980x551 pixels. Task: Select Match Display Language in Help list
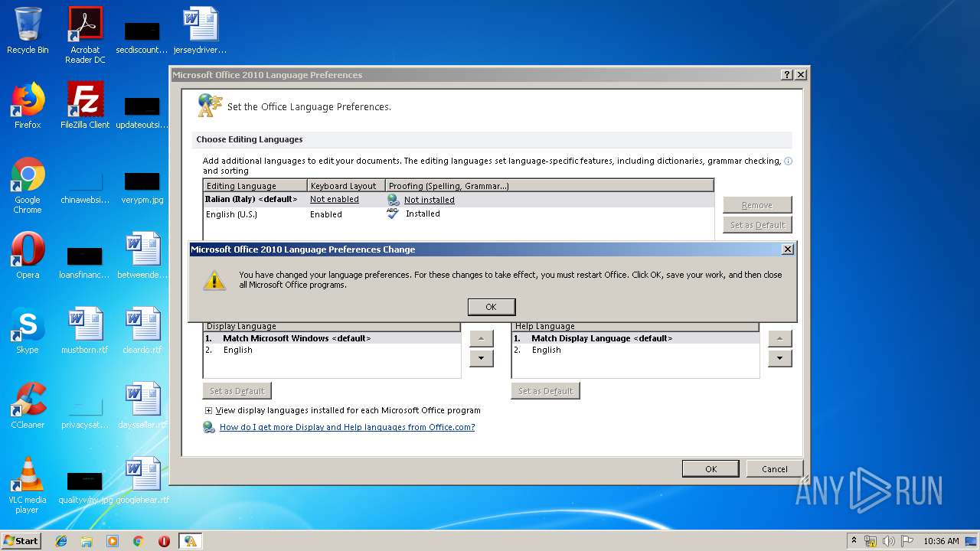tap(635, 338)
